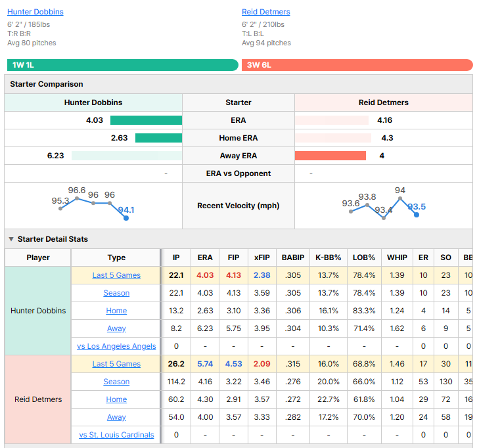The width and height of the screenshot is (477, 448).
Task: Select Reid Detmers Last 5 Games link
Action: pos(116,364)
